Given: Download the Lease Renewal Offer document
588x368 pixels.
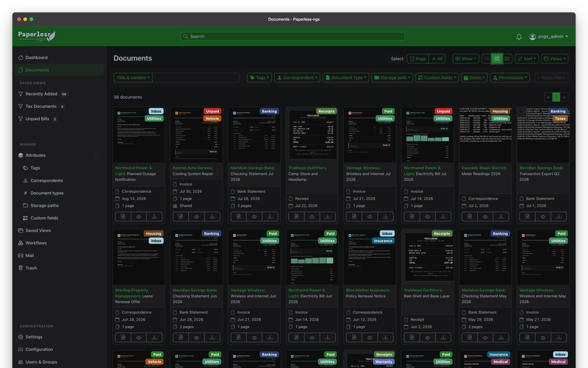Looking at the screenshot, I should click(154, 337).
